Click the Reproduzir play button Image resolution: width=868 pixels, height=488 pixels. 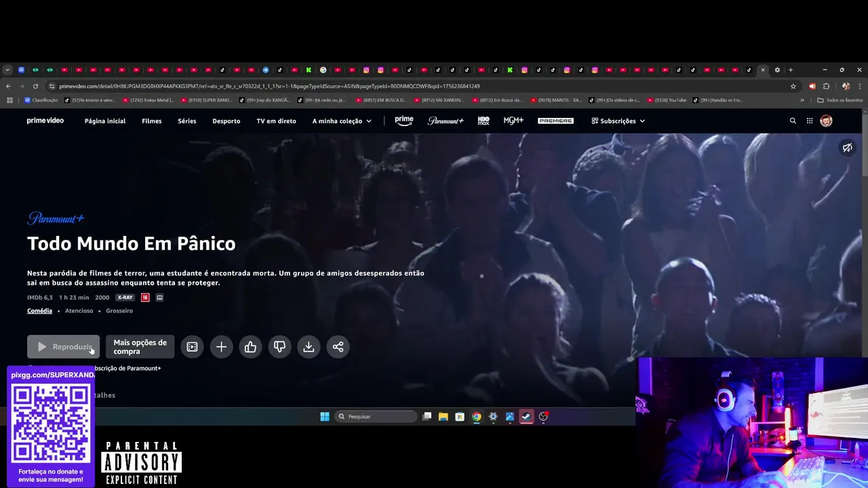[63, 347]
